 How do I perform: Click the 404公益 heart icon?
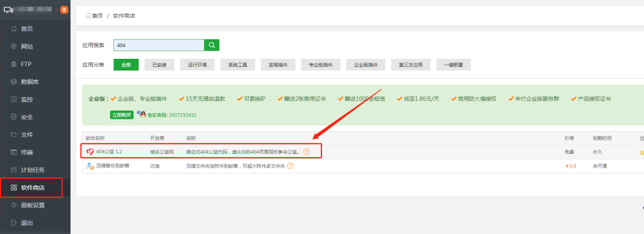[90, 152]
